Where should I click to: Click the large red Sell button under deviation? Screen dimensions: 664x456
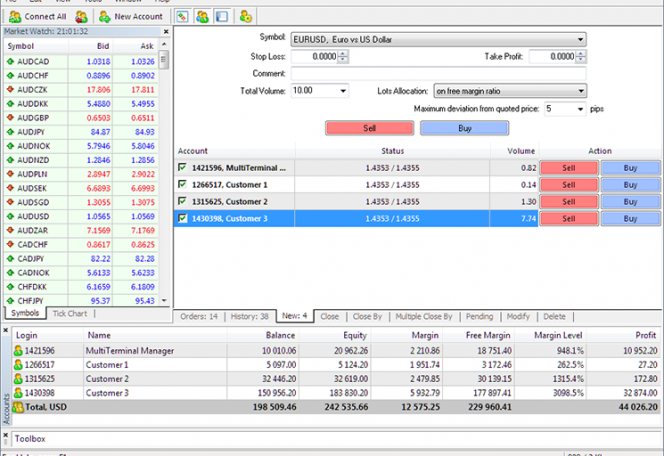[369, 128]
